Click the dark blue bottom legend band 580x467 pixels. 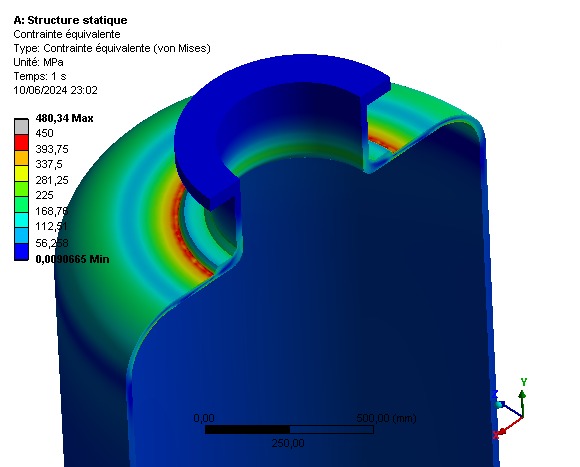click(x=21, y=251)
